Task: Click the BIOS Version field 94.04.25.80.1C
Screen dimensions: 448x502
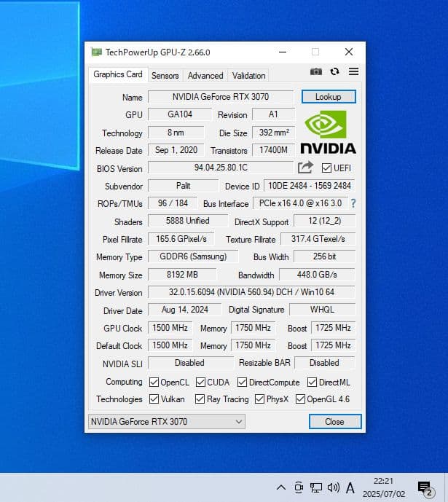Action: coord(221,168)
